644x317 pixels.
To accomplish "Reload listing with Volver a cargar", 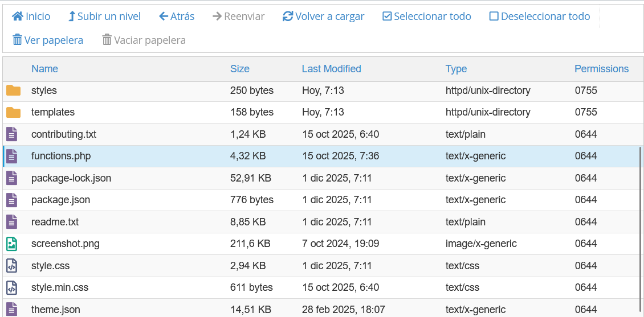I will click(x=324, y=17).
